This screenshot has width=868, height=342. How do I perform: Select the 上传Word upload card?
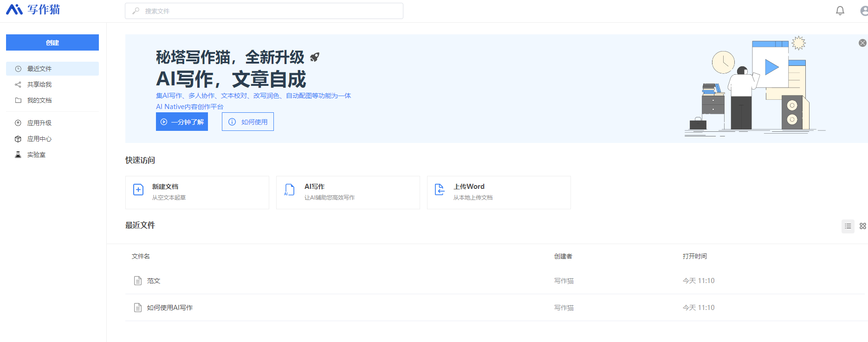(x=499, y=193)
